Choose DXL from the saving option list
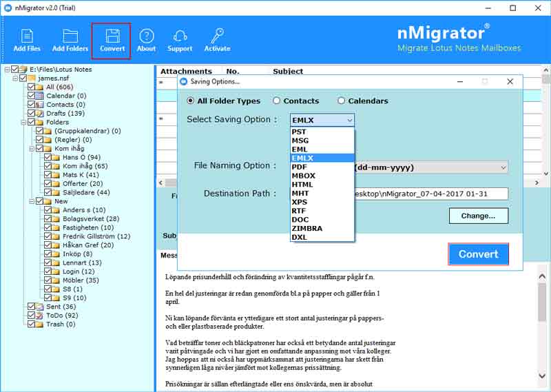Screen dimensions: 551x392 [x=322, y=237]
